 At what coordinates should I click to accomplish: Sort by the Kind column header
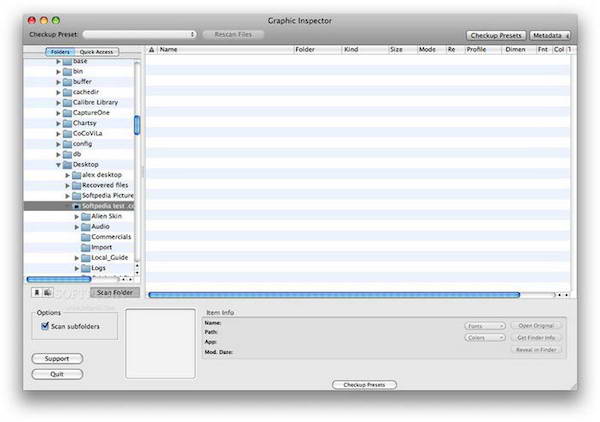(365, 50)
